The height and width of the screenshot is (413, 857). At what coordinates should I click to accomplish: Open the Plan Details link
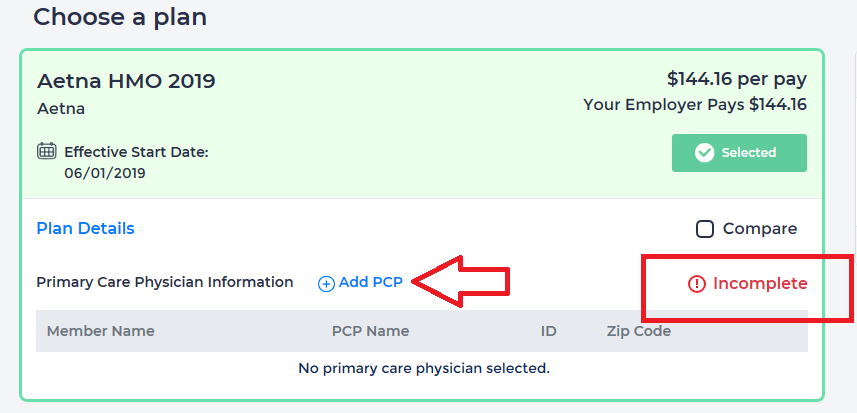pyautogui.click(x=85, y=229)
